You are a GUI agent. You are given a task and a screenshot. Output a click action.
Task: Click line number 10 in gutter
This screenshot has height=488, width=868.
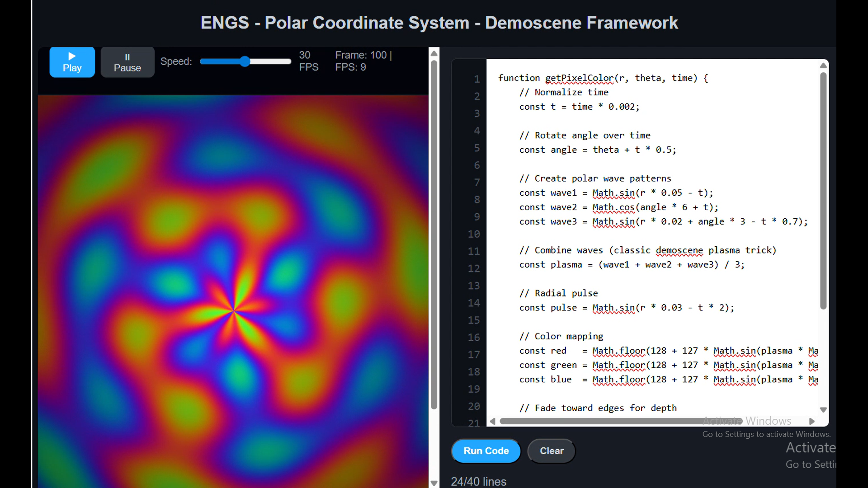pyautogui.click(x=473, y=234)
